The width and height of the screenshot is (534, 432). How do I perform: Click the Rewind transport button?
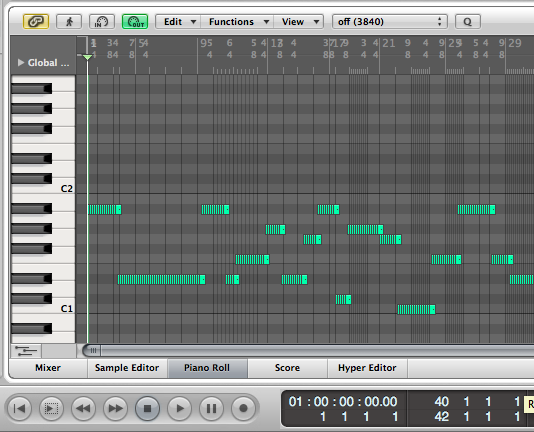(x=83, y=408)
